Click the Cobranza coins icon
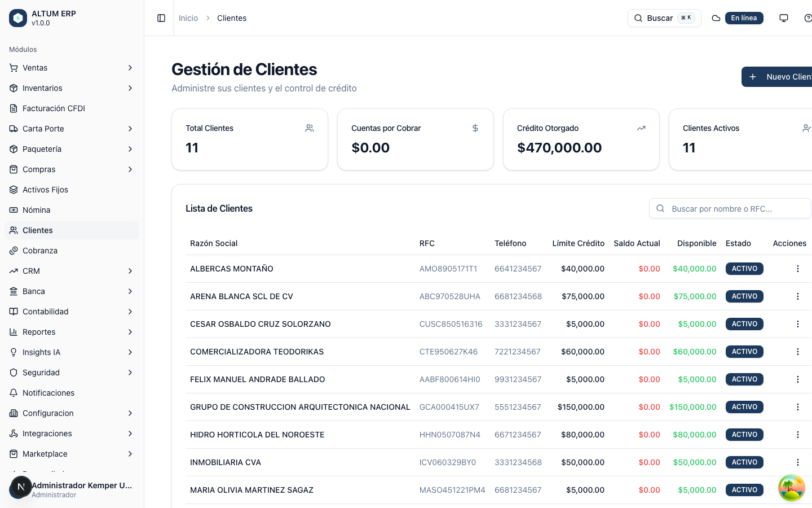Image resolution: width=812 pixels, height=508 pixels. (x=14, y=251)
